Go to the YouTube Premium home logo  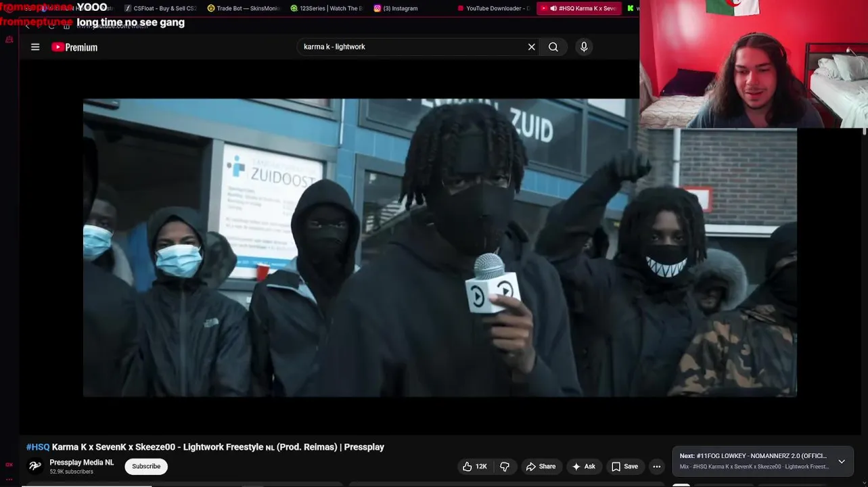(74, 47)
